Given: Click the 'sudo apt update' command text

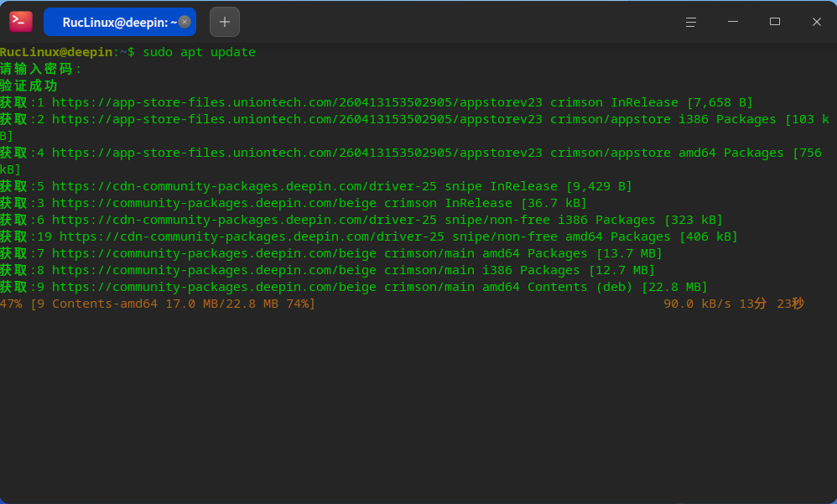Looking at the screenshot, I should [199, 52].
